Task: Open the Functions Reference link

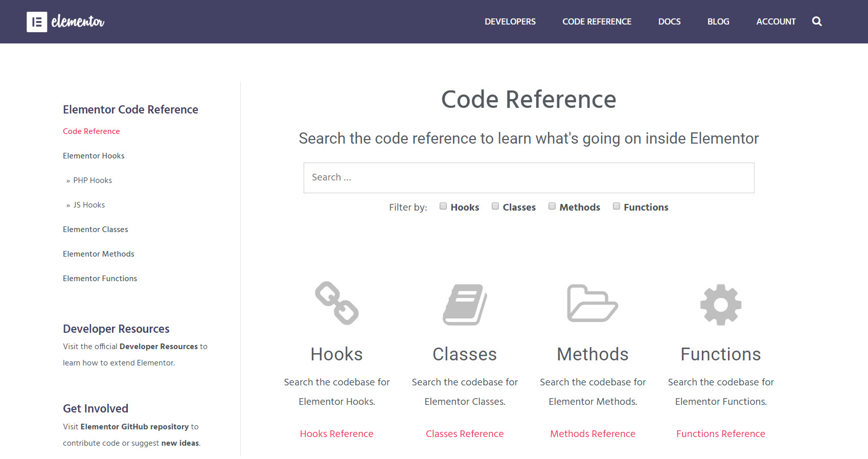Action: coord(721,434)
